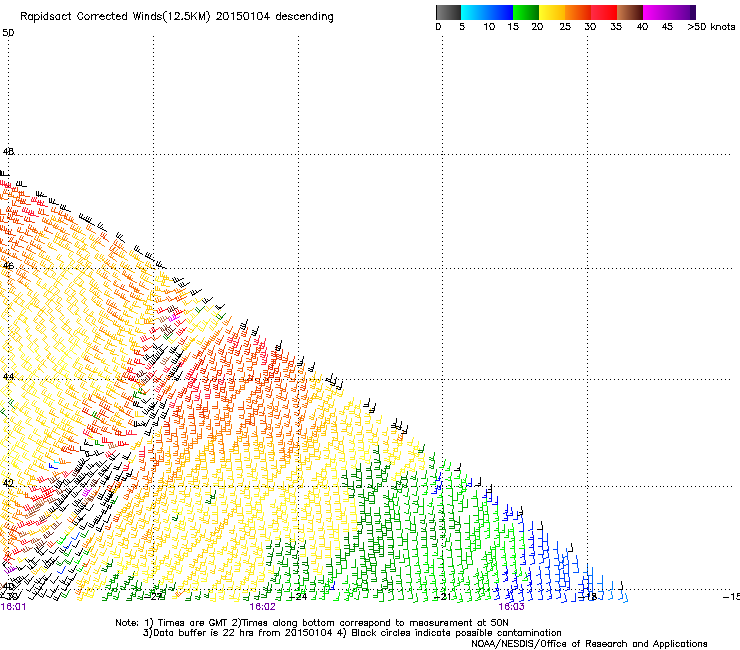Click the legend tick label '25'
Viewport: 740px width, 650px height.
[x=565, y=27]
